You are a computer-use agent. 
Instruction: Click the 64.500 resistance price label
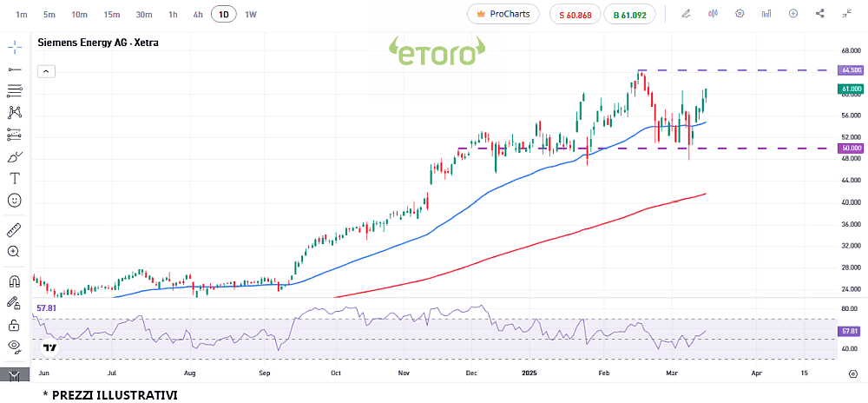852,70
